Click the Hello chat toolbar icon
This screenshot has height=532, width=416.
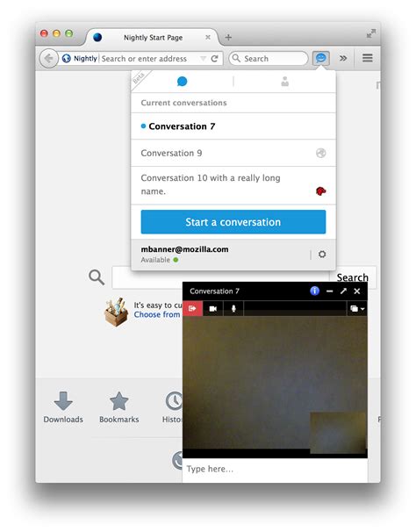coord(320,58)
